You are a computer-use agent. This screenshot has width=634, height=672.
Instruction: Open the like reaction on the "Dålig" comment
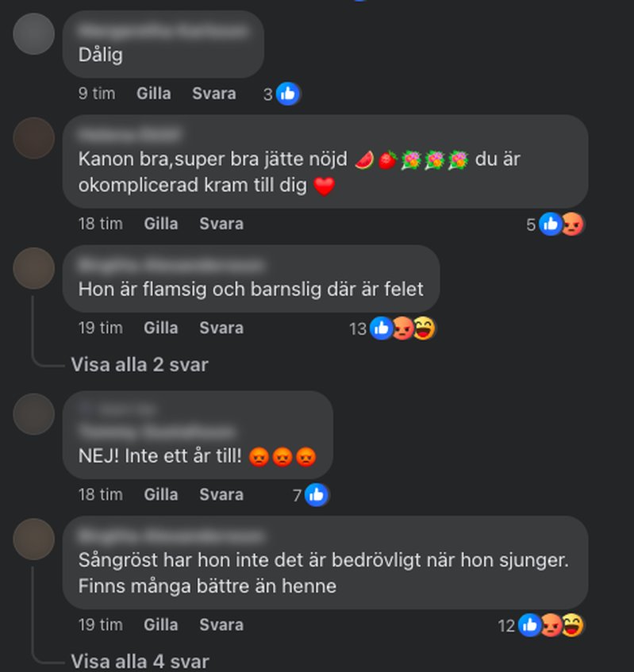tap(287, 94)
